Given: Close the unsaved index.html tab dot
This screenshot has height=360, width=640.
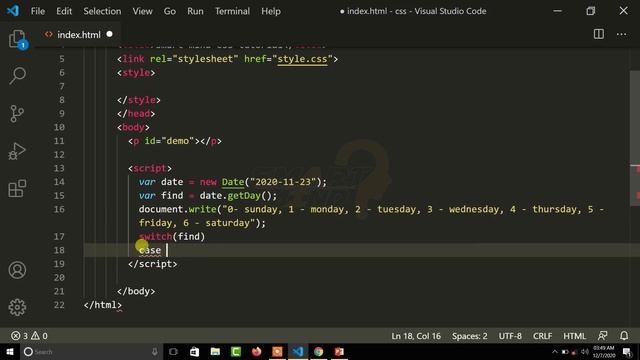Looking at the screenshot, I should click(109, 34).
